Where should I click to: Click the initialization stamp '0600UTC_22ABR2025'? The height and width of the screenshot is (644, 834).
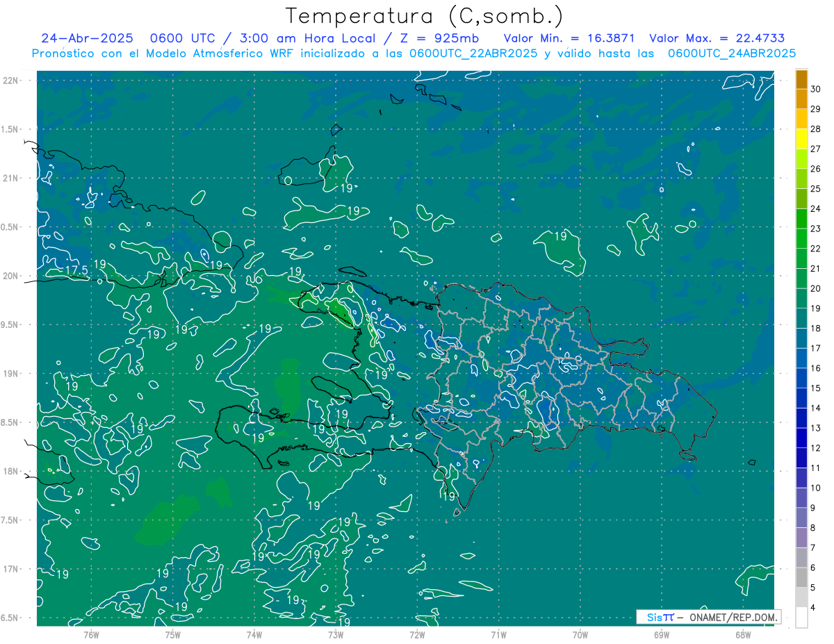point(473,53)
